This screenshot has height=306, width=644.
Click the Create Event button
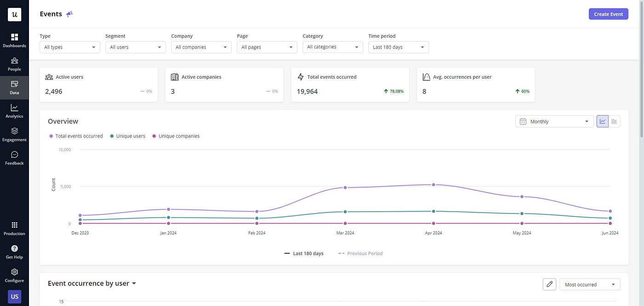pyautogui.click(x=608, y=14)
